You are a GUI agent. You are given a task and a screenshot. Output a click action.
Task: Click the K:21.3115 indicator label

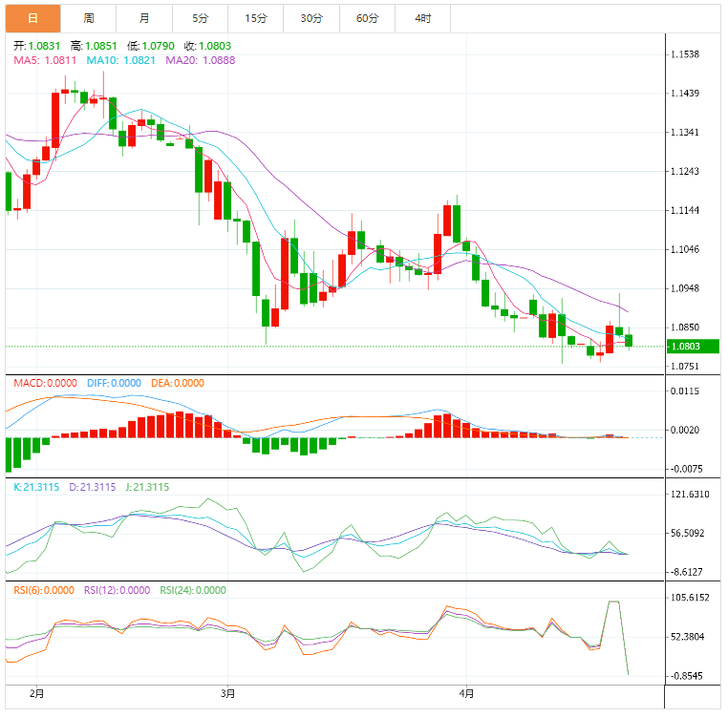click(x=36, y=487)
